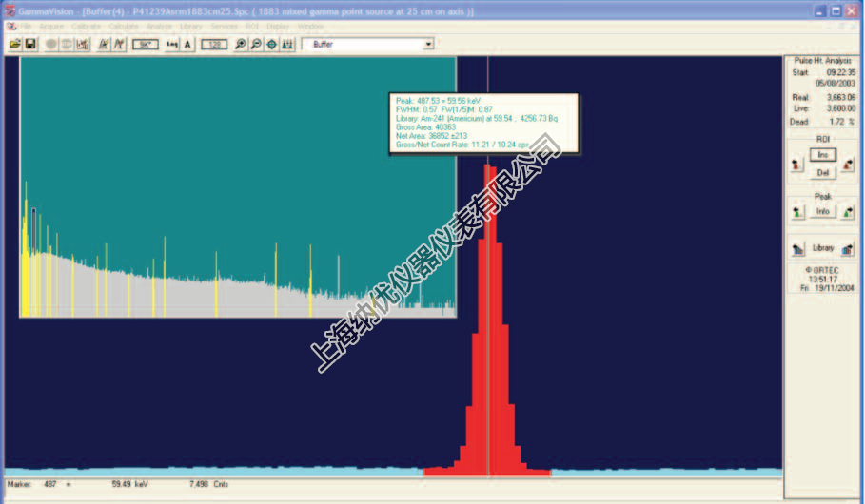Viewport: 865px width, 504px height.
Task: Jump to previous peak green arrow icon
Action: pyautogui.click(x=797, y=212)
